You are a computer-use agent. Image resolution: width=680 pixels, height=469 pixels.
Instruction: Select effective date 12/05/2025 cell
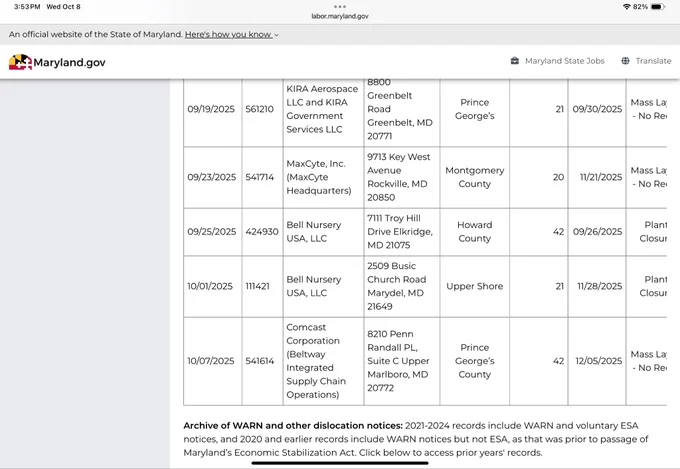coord(597,361)
